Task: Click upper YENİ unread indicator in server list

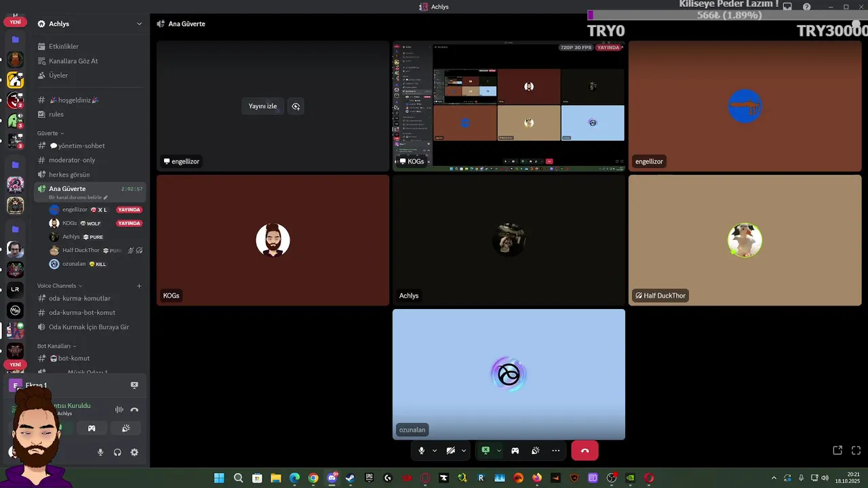Action: tap(15, 22)
